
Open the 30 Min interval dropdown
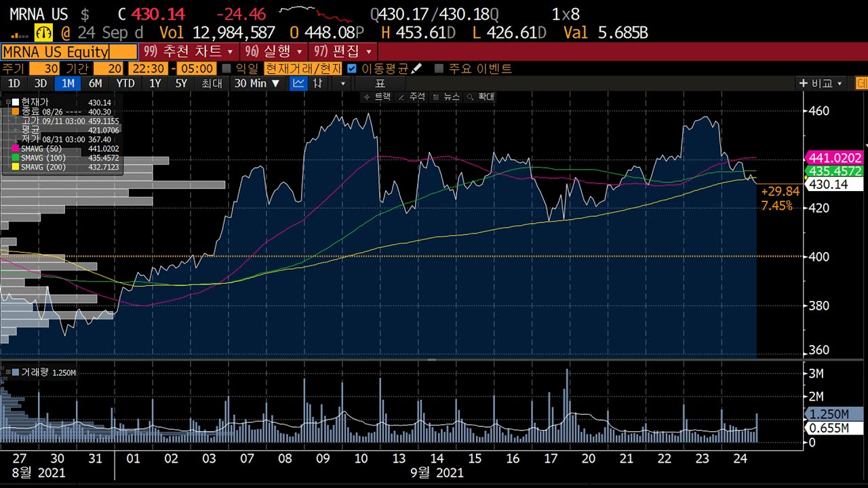258,83
